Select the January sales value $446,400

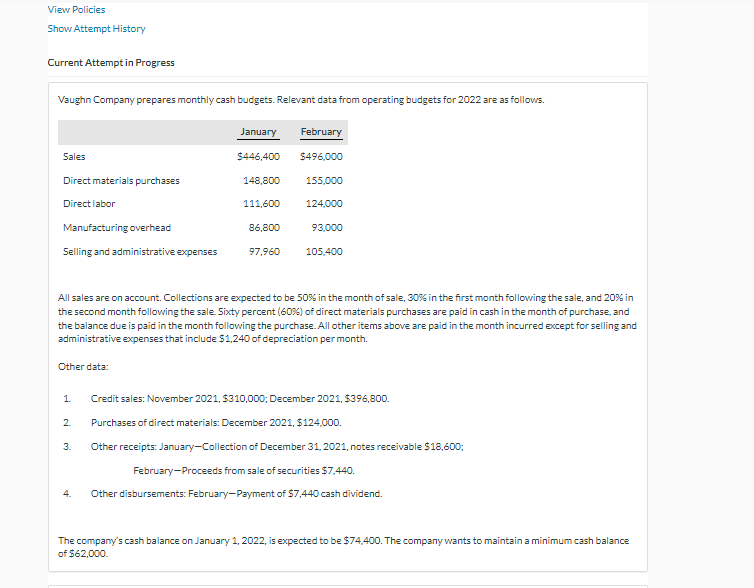[x=259, y=157]
